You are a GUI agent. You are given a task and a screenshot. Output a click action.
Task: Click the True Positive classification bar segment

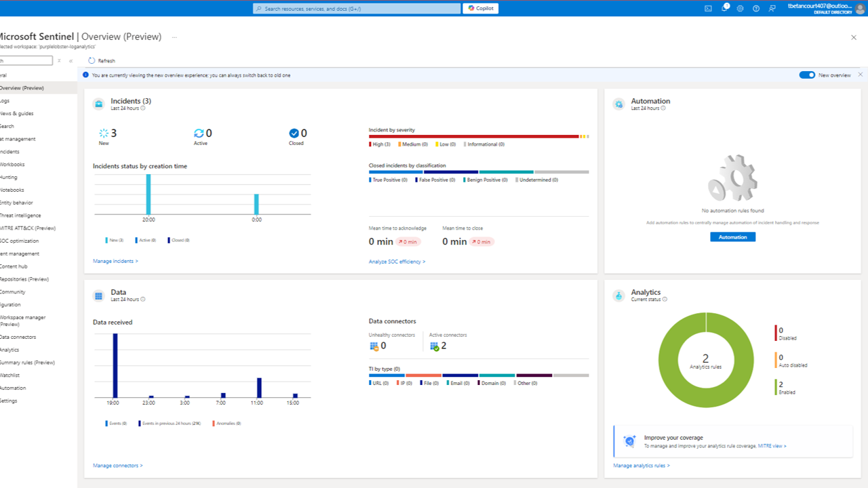tap(396, 172)
